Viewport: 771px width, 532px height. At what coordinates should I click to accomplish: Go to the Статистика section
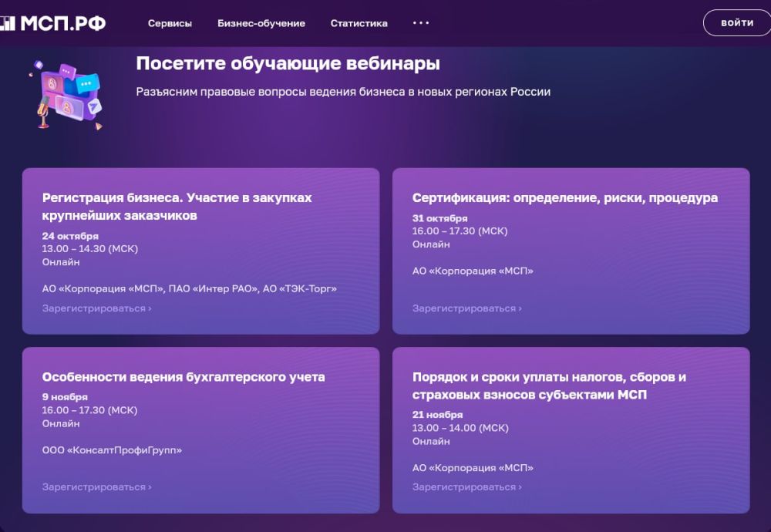[x=359, y=23]
